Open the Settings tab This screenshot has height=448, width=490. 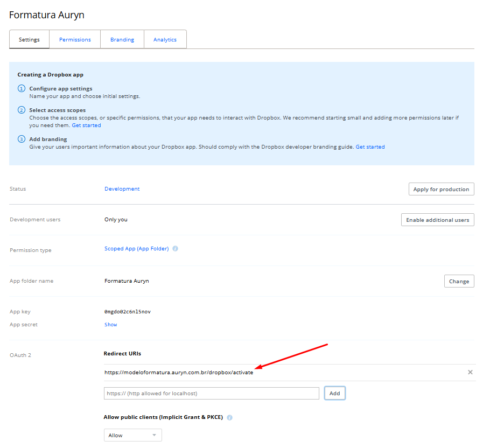29,40
